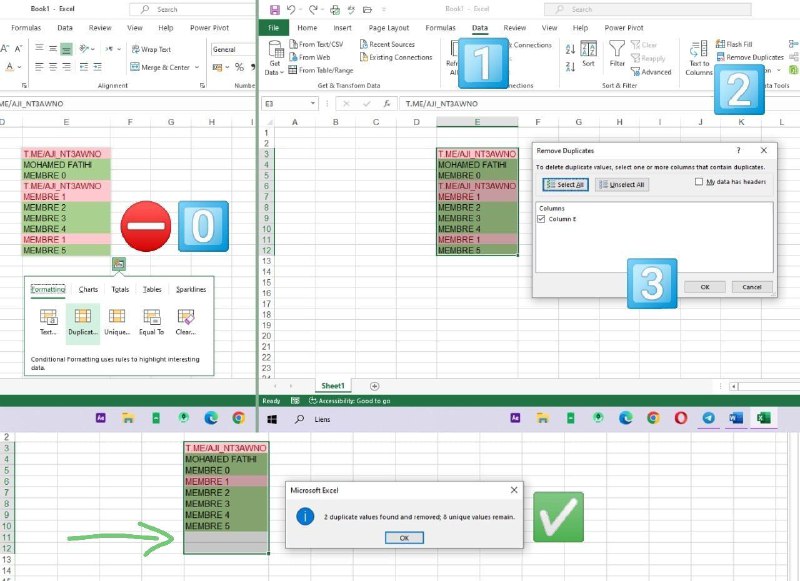Open Recent Sources
The height and width of the screenshot is (581, 800).
[387, 44]
